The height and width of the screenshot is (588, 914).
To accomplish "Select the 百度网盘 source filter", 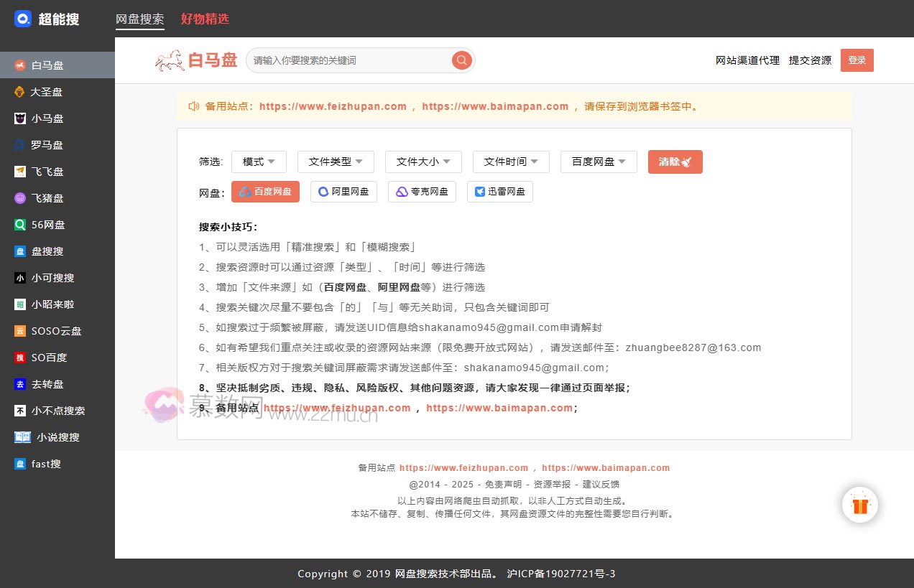I will 265,192.
